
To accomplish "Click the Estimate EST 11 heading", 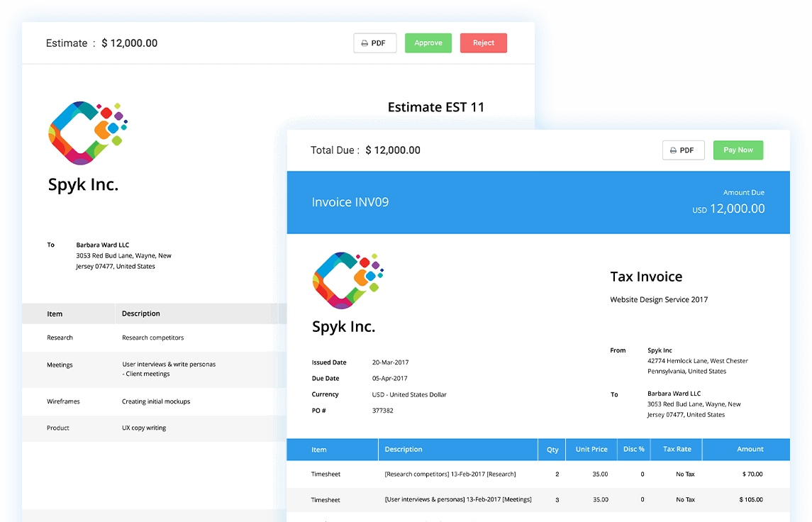I will [x=435, y=107].
